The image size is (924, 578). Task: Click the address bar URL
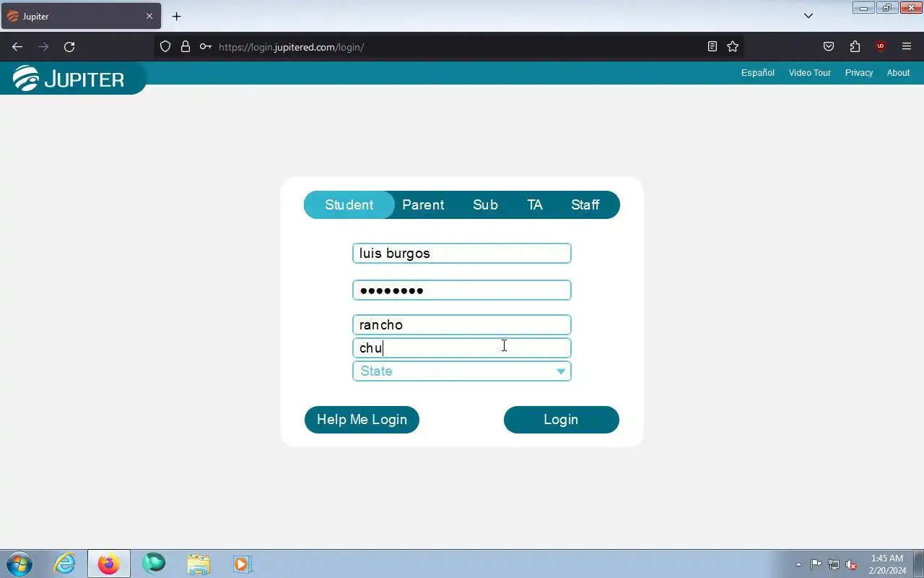click(291, 47)
